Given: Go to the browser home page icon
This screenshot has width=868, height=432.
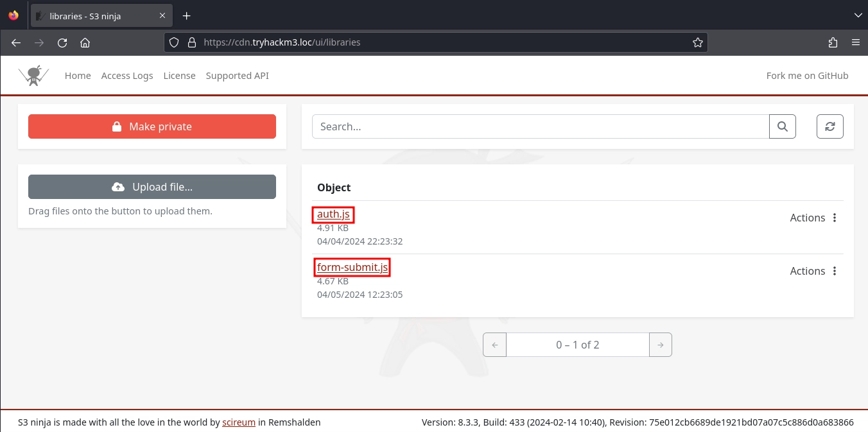Looking at the screenshot, I should tap(85, 42).
